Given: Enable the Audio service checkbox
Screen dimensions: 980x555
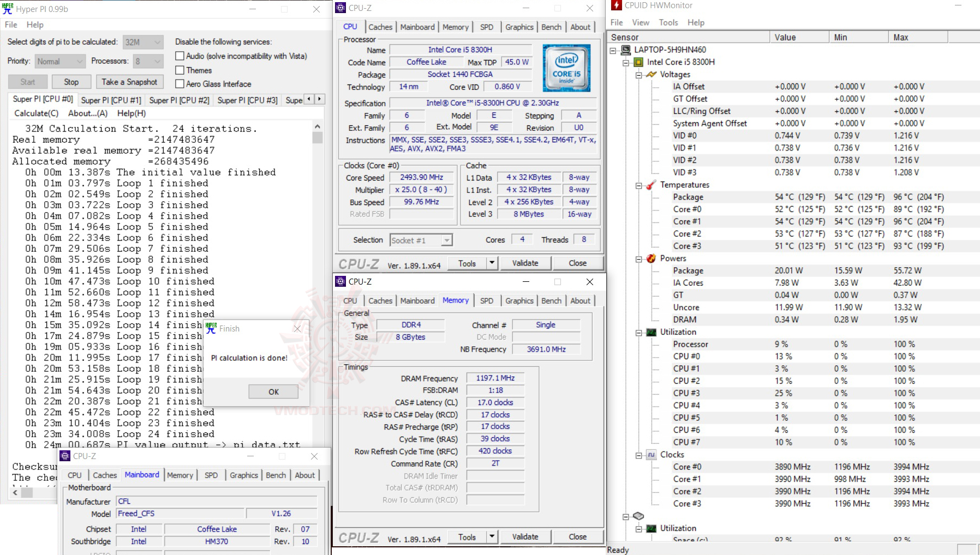Looking at the screenshot, I should point(180,56).
